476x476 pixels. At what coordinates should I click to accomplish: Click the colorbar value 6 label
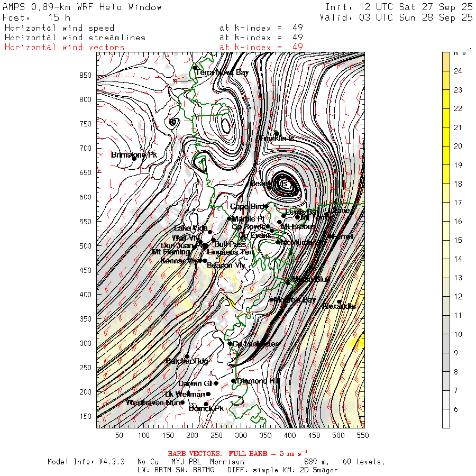(456, 409)
